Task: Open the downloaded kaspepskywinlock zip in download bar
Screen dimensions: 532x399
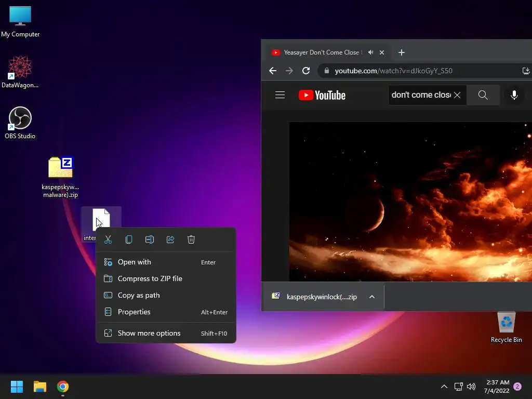Action: point(315,297)
